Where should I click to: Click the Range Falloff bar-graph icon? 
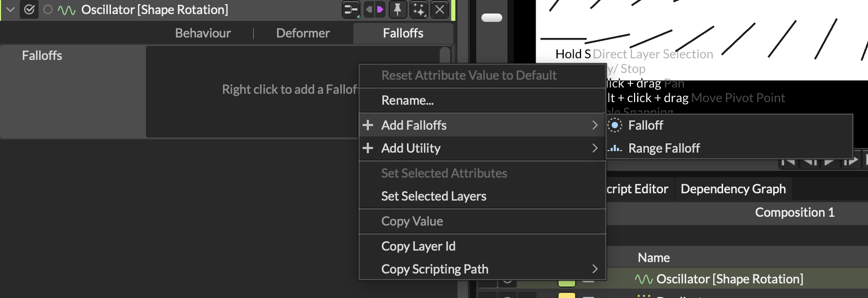[x=615, y=148]
